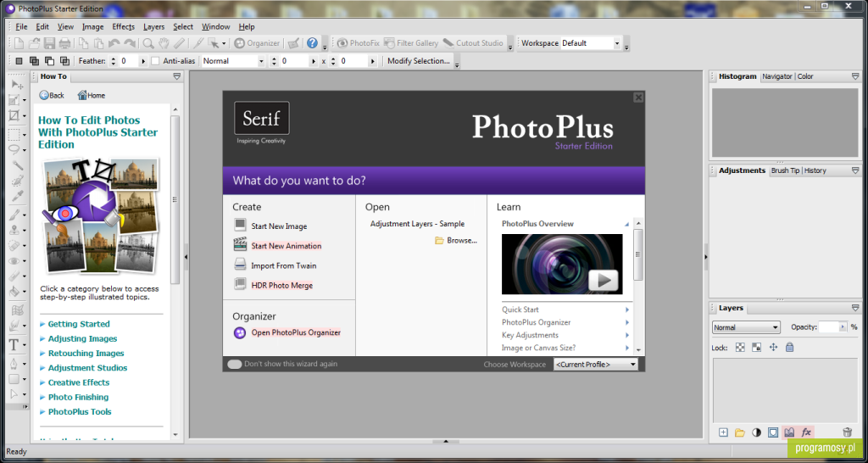The height and width of the screenshot is (463, 868).
Task: Open the Organizer from the toolbar
Action: (x=257, y=43)
